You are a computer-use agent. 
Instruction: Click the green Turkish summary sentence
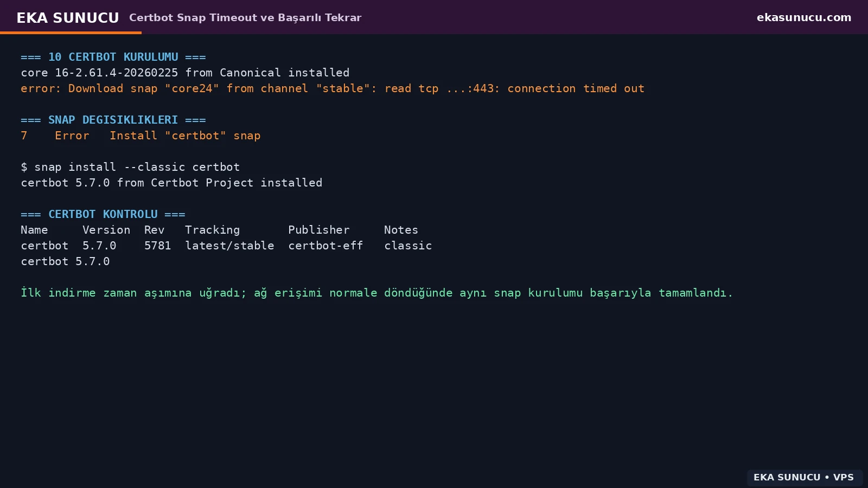(377, 293)
